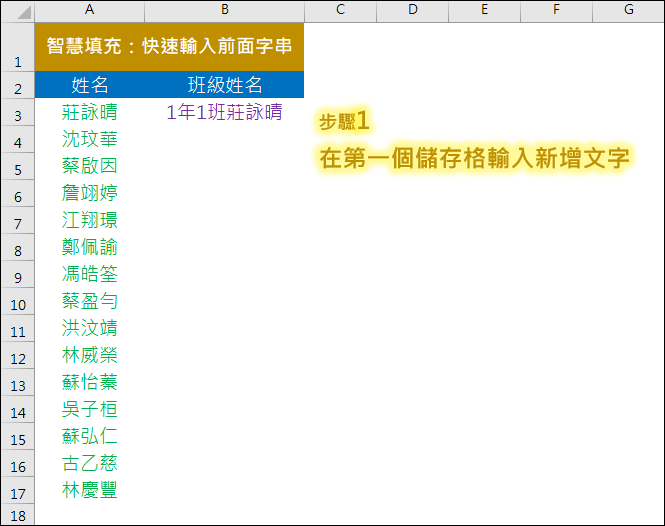Click empty cell B5 beside 蔡啟因

point(224,166)
